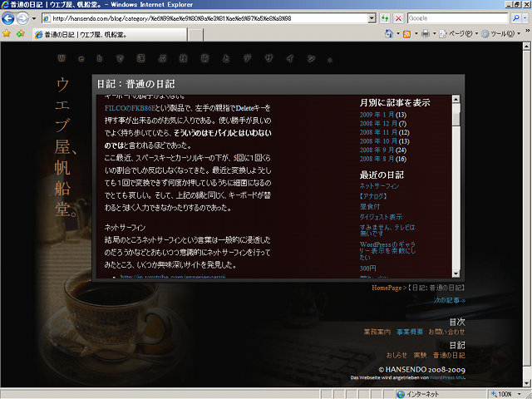This screenshot has width=532, height=399.
Task: Click the diary panel's scroll-down arrow
Action: [456, 275]
